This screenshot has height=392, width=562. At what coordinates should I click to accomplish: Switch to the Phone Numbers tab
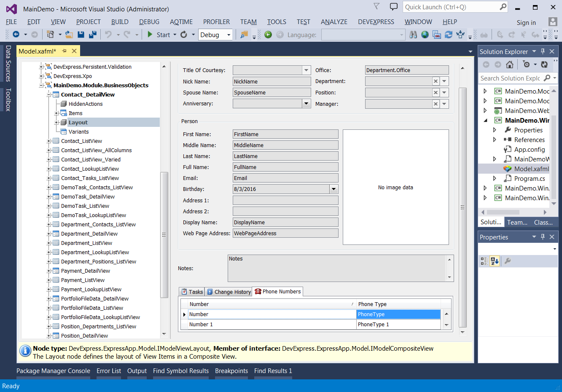coord(277,291)
